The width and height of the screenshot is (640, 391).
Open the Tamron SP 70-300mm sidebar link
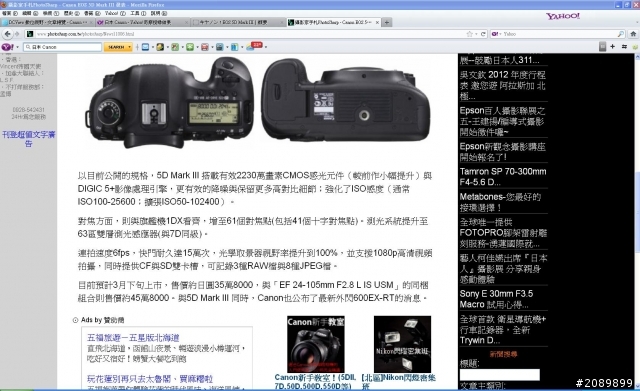click(x=503, y=177)
